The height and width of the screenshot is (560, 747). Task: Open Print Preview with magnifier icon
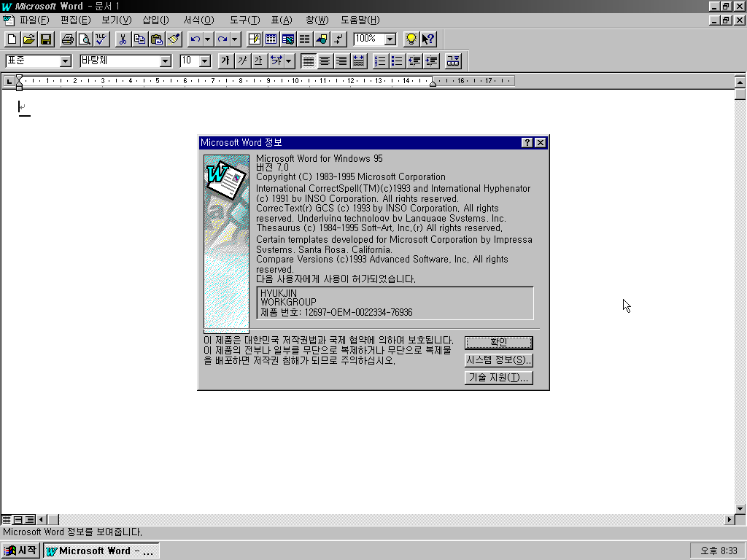(85, 39)
